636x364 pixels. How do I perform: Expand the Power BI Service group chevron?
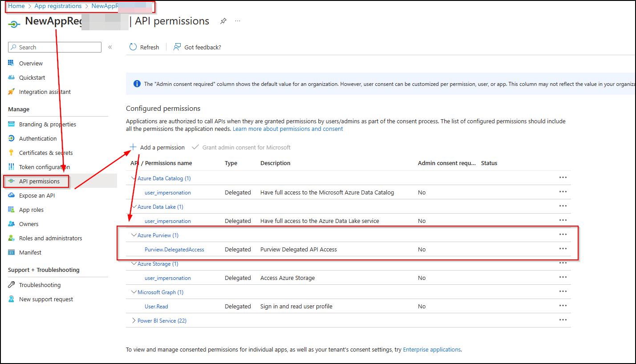[x=134, y=320]
